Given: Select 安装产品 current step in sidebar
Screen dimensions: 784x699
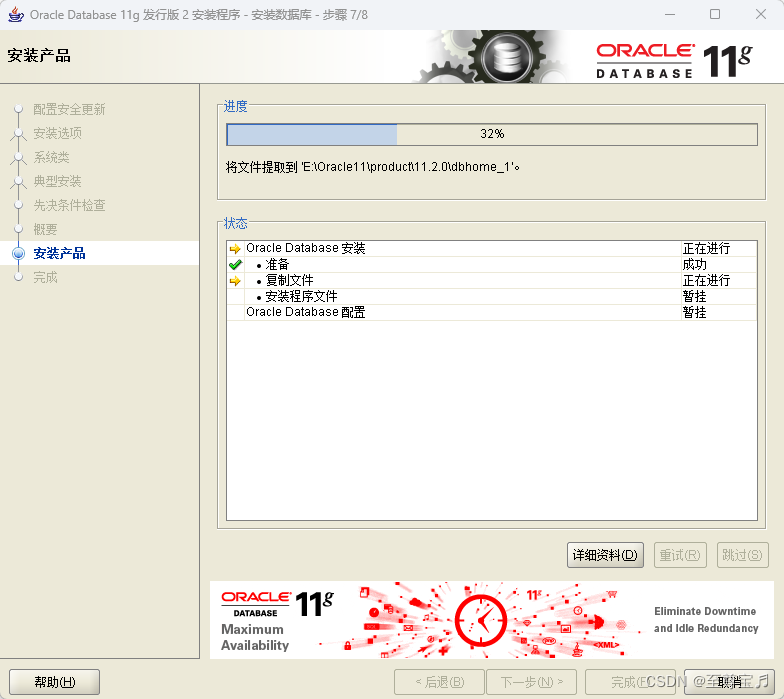Looking at the screenshot, I should pyautogui.click(x=59, y=253).
